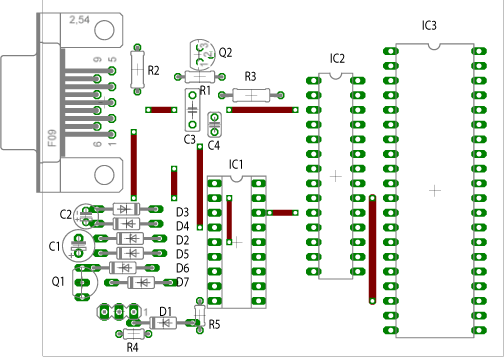Click the lower connector mounting hole

[104, 175]
